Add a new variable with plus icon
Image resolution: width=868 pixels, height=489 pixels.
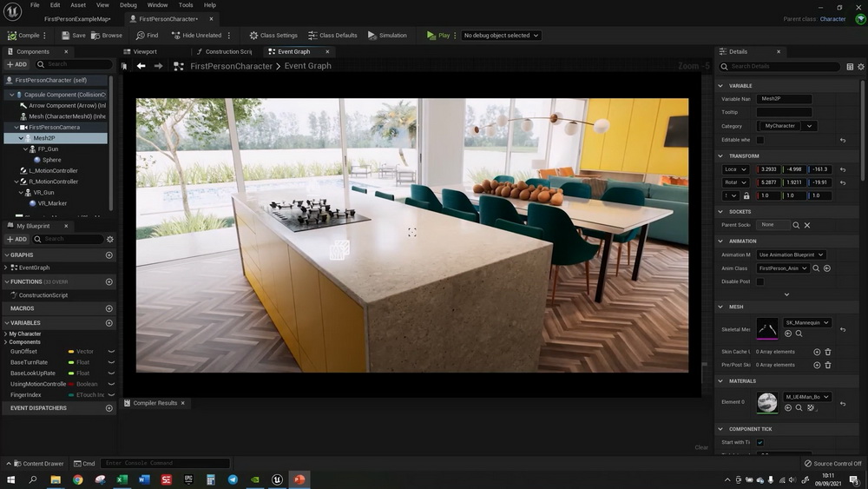pos(109,323)
